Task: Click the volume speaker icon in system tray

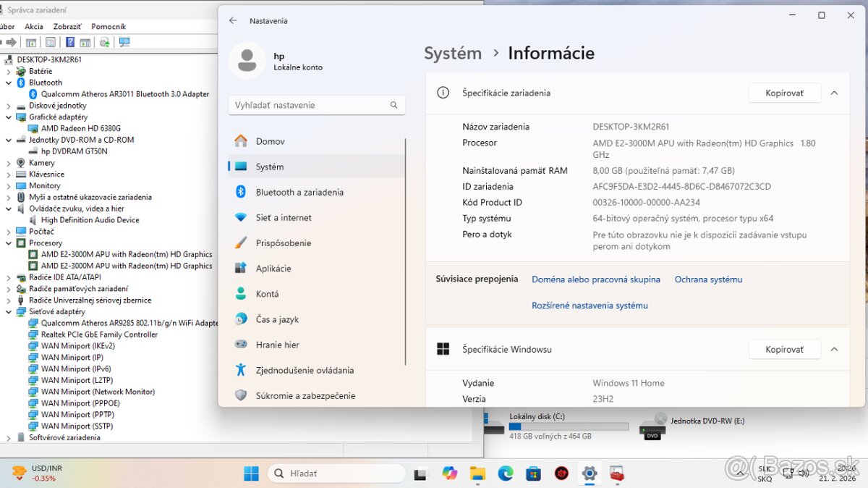Action: pos(803,473)
